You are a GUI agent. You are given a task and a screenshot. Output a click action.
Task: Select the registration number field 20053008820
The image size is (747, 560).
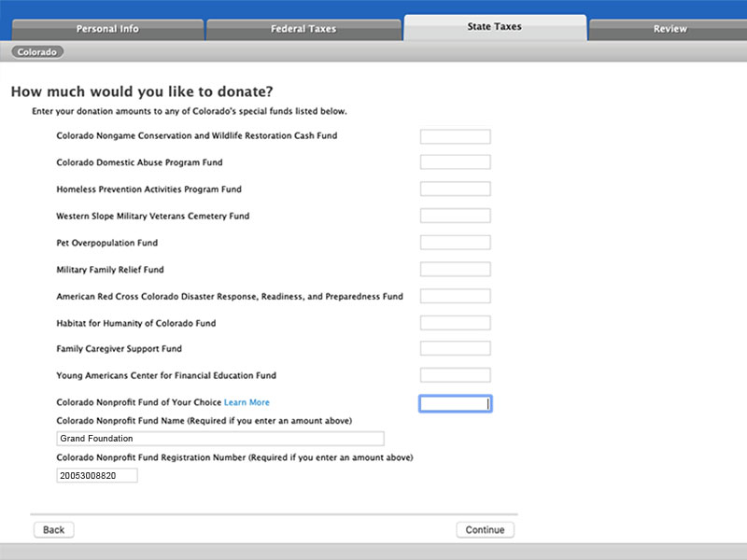tap(96, 476)
